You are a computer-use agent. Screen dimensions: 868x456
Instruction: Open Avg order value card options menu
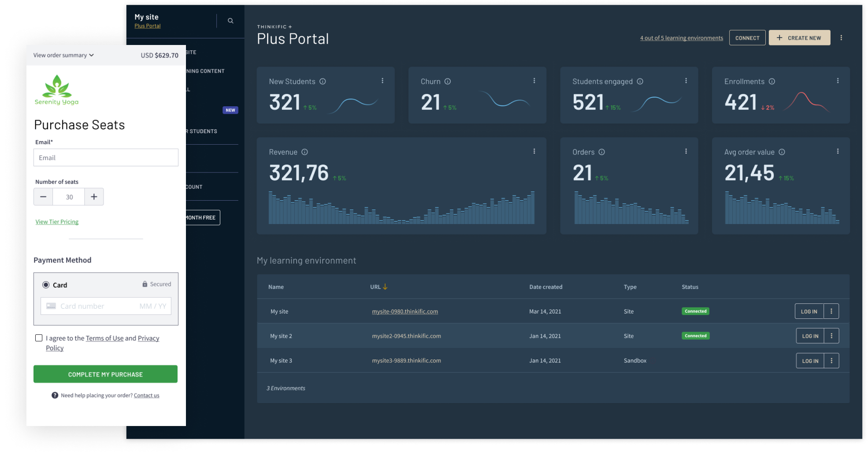point(838,151)
